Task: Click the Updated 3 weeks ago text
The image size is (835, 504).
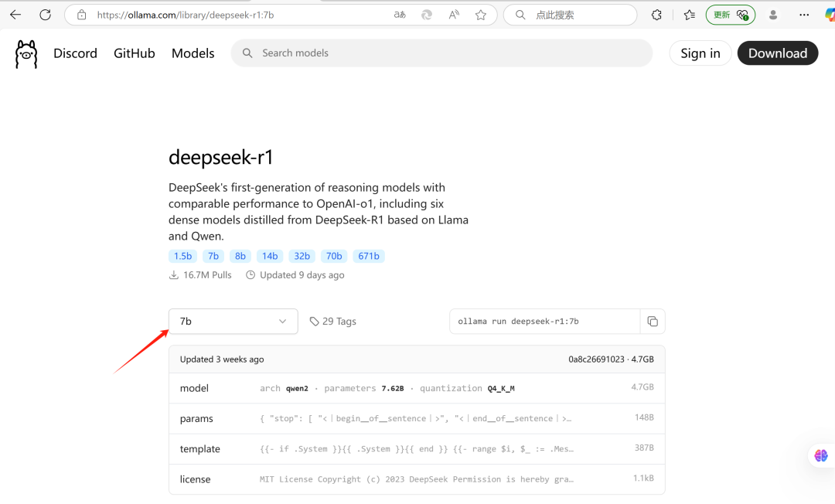Action: (x=222, y=359)
